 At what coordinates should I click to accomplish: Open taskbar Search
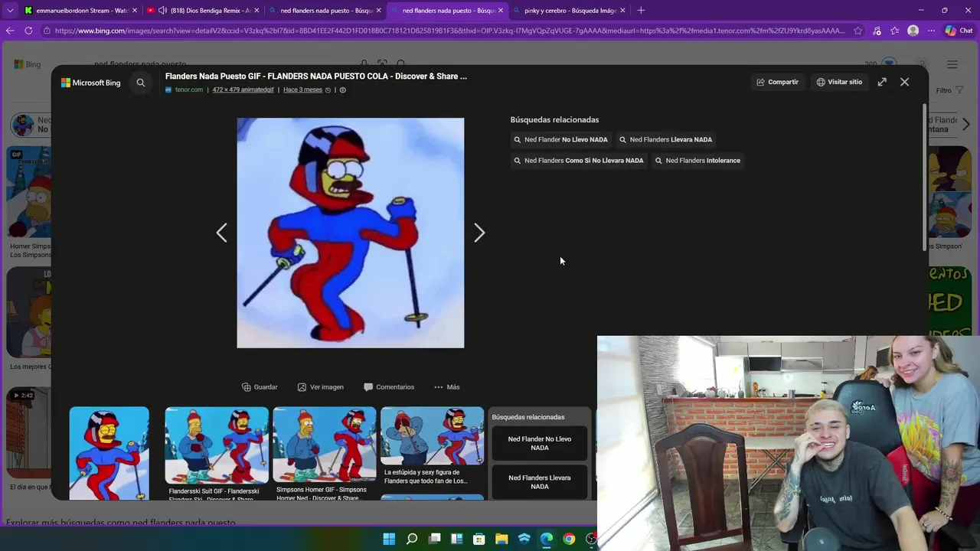tap(412, 539)
